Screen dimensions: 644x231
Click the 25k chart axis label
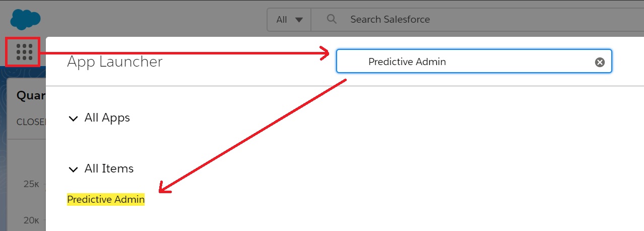coord(31,184)
